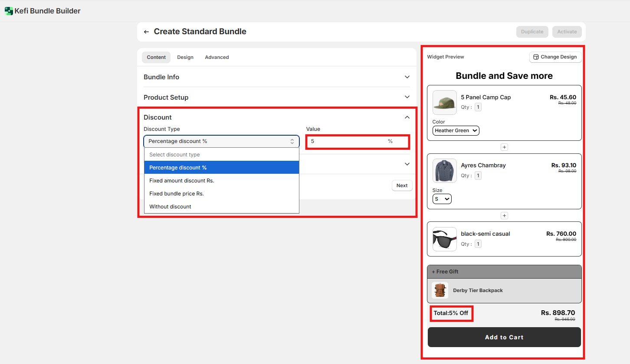
Task: Switch to the Design tab
Action: click(185, 57)
